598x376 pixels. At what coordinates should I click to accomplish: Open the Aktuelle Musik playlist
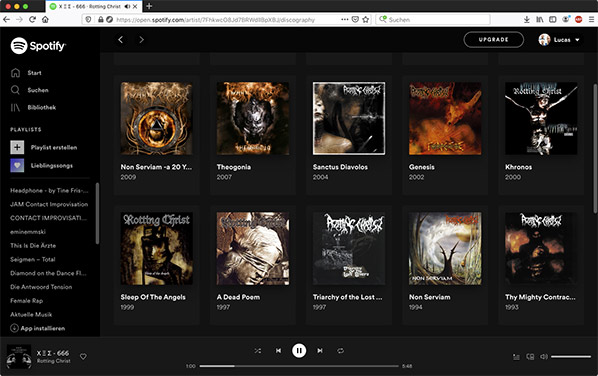click(31, 314)
